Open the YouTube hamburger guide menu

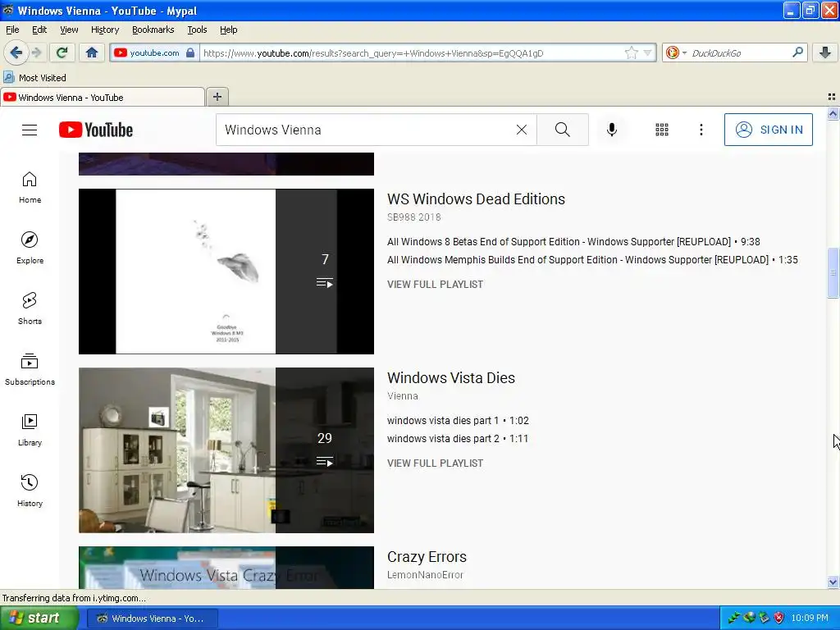[x=30, y=130]
